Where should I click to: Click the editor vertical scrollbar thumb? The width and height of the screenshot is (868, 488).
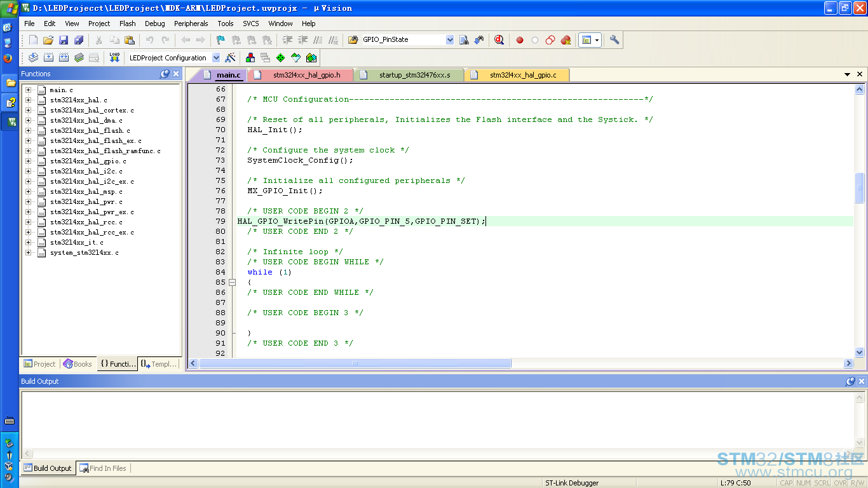pyautogui.click(x=860, y=188)
